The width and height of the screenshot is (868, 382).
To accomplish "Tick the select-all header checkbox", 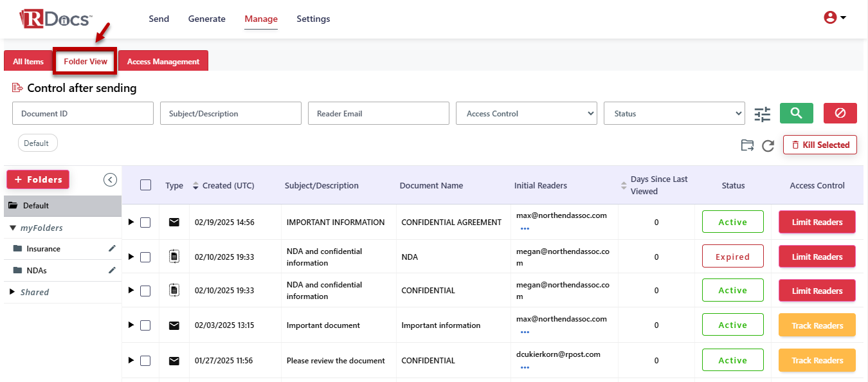I will tap(145, 185).
